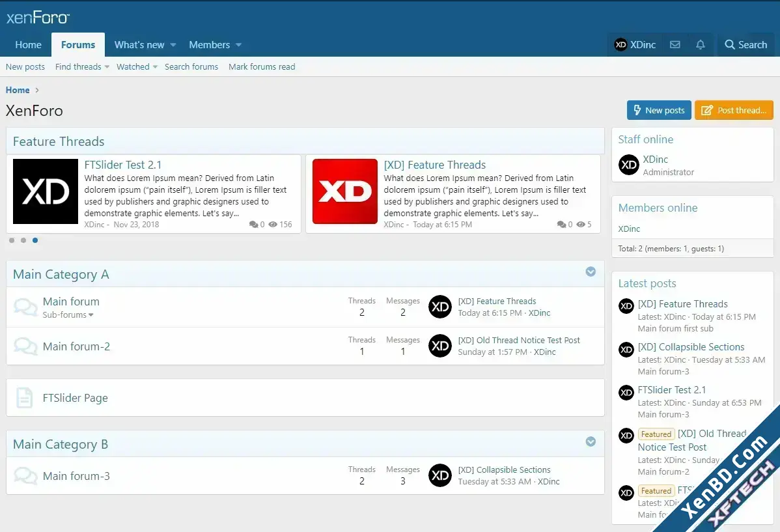This screenshot has height=532, width=780.
Task: Open [XD] Collapsible Sections in Latest posts
Action: [x=691, y=347]
